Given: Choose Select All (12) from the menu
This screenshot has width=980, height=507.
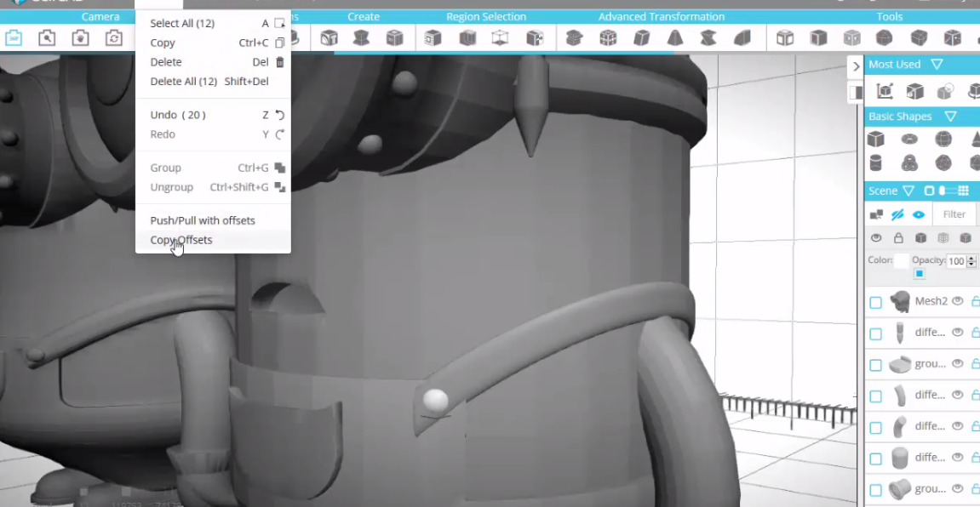Looking at the screenshot, I should tap(213, 23).
